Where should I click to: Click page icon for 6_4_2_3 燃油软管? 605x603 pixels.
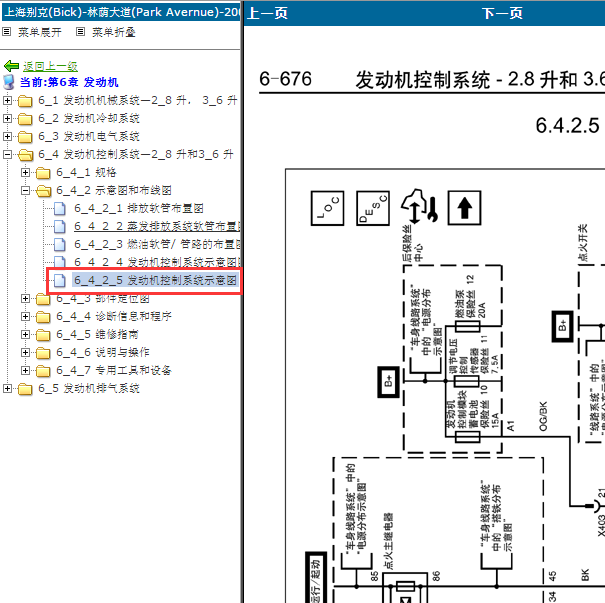pyautogui.click(x=59, y=245)
